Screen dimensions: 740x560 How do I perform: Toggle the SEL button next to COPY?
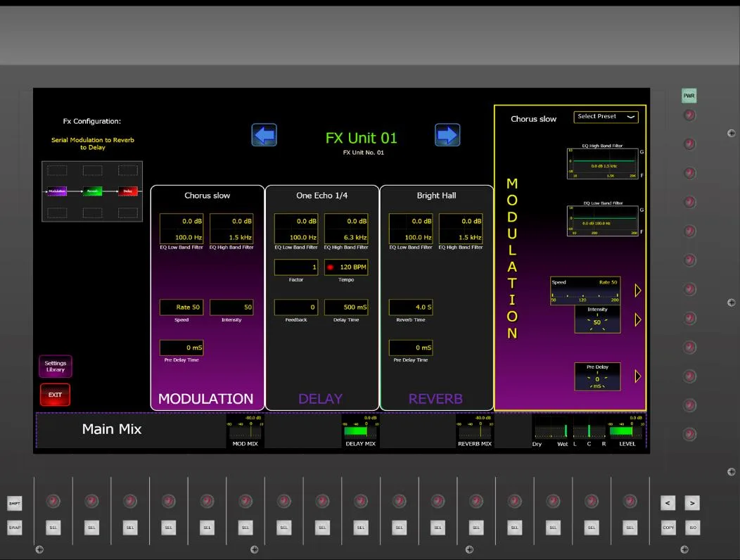click(630, 528)
